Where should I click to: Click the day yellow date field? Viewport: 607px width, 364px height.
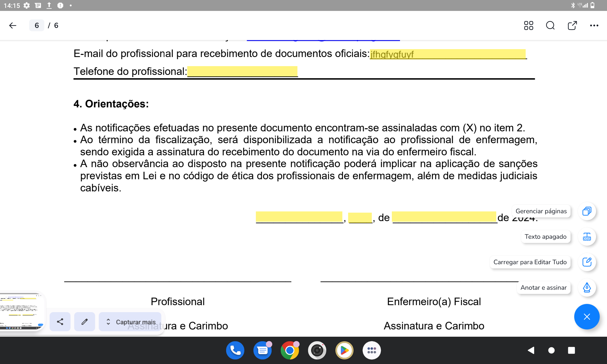pos(360,217)
